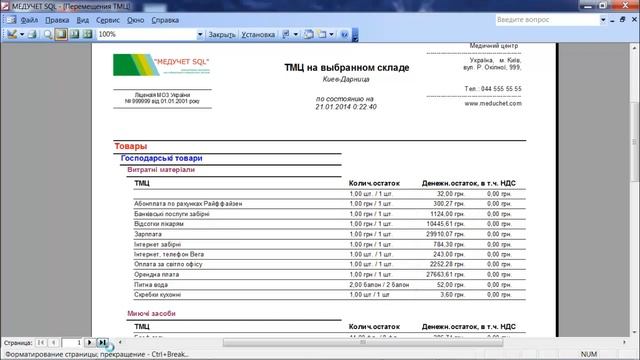Click the 'Введите вопрос' help input field
Screen dimensions: 640x360
click(x=547, y=20)
